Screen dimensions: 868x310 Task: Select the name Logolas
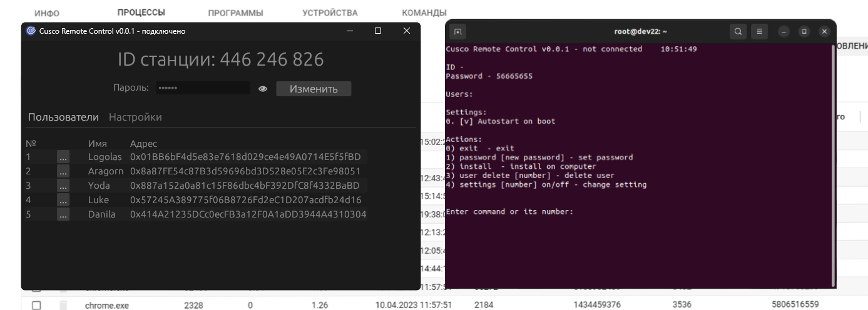[106, 157]
